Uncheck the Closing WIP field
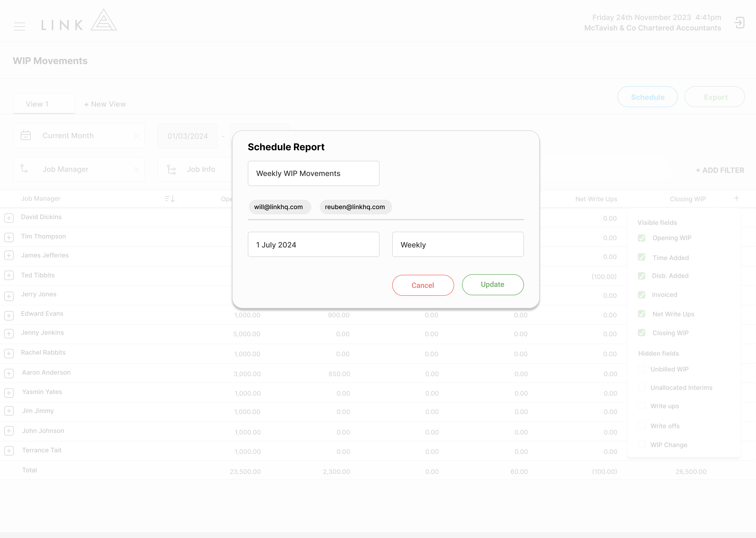756x538 pixels. click(x=642, y=332)
